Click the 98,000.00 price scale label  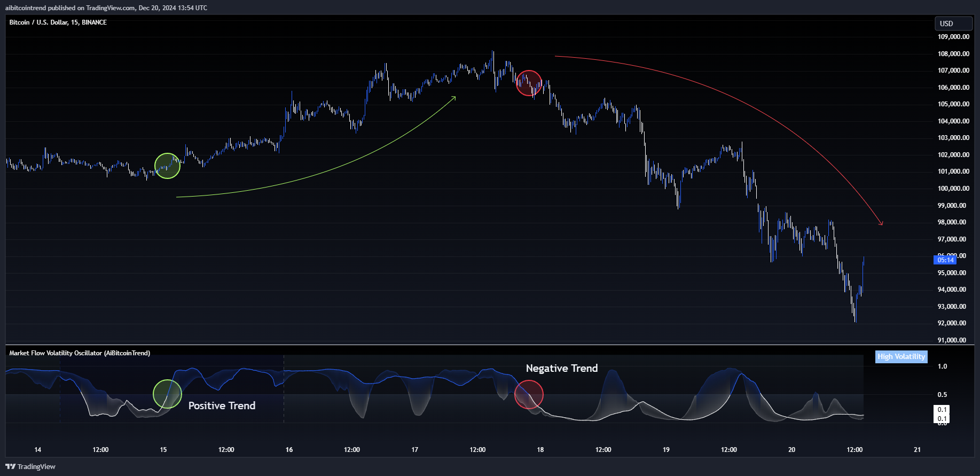pos(952,222)
